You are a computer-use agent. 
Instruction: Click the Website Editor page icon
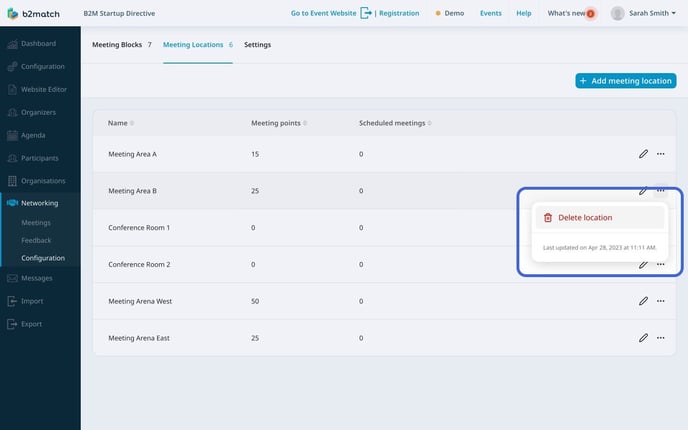(x=12, y=90)
